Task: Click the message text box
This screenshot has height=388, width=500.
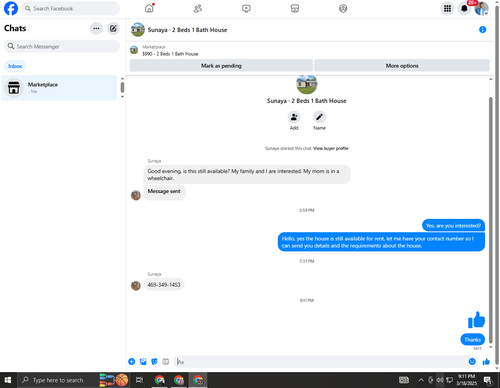Action: [x=320, y=362]
